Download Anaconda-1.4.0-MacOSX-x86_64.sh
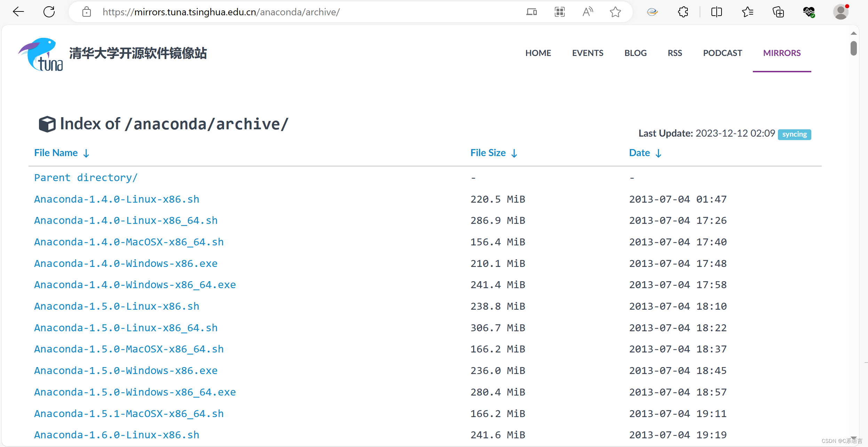 [129, 242]
